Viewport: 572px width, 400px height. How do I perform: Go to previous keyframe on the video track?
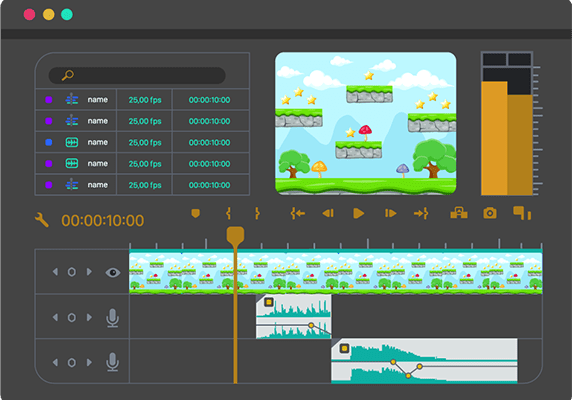point(55,272)
